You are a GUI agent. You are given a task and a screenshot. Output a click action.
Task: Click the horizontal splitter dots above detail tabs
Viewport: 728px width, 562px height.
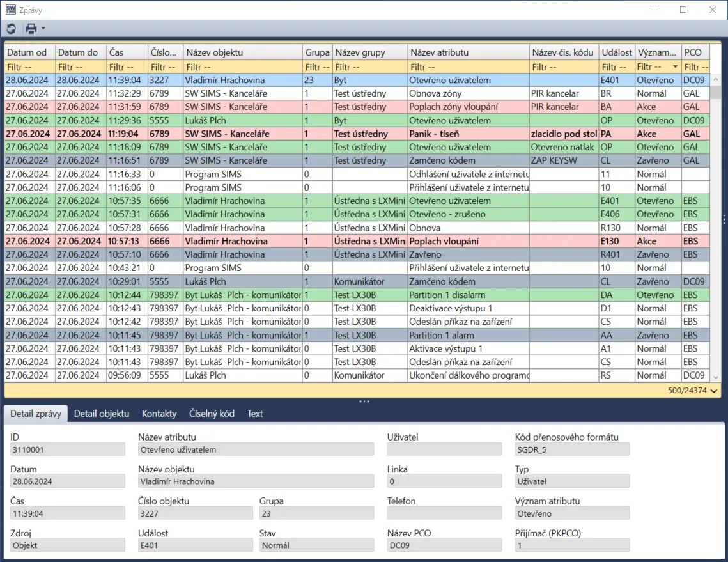(364, 402)
